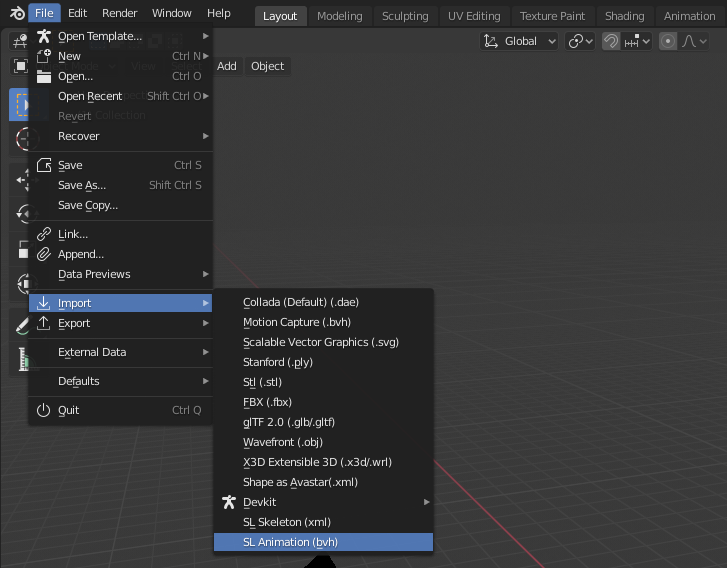Open the Help menu
The height and width of the screenshot is (568, 727).
pos(218,13)
